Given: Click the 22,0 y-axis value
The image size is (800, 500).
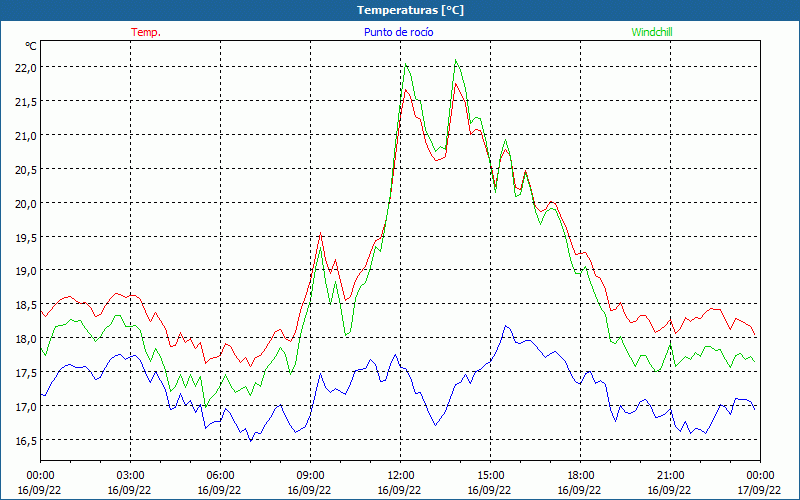Looking at the screenshot, I should point(24,68).
